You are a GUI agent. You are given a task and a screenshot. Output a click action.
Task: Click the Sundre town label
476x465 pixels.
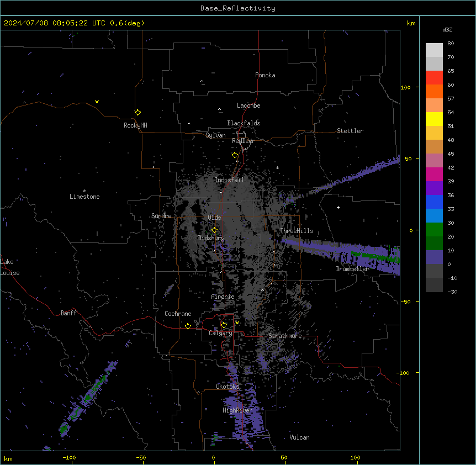point(161,216)
